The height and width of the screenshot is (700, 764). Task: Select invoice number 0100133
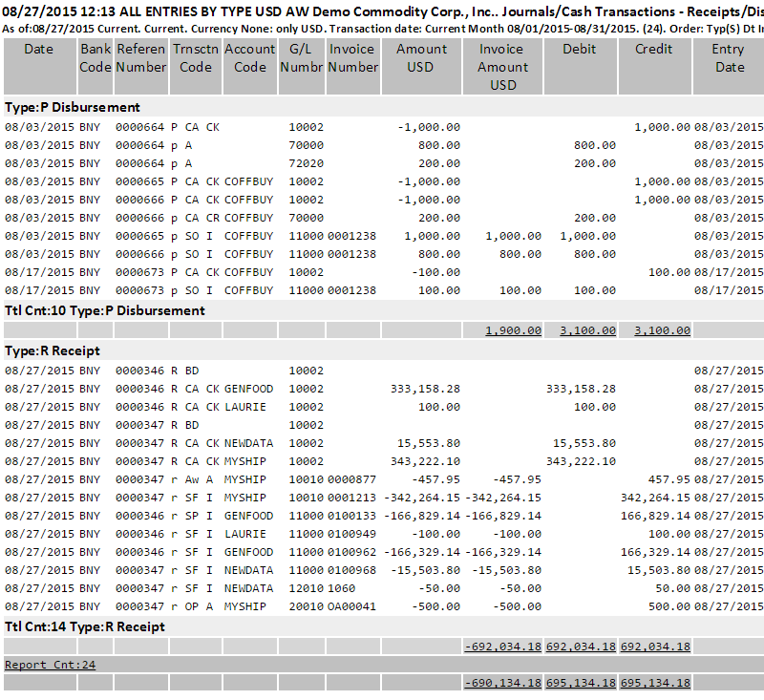click(x=351, y=516)
